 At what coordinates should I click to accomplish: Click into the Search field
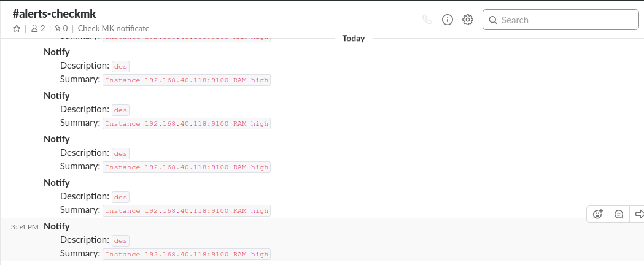tap(561, 20)
